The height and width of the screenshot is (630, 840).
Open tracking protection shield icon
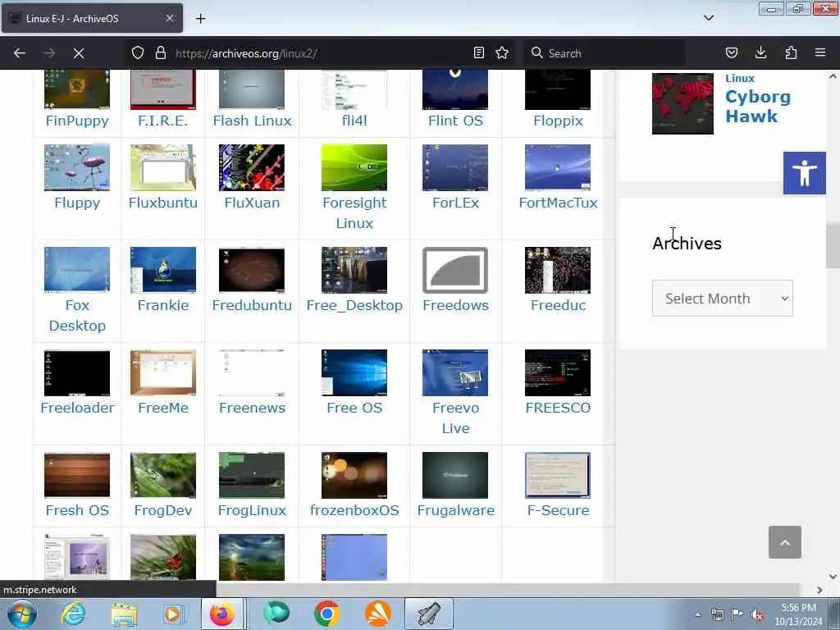(138, 53)
